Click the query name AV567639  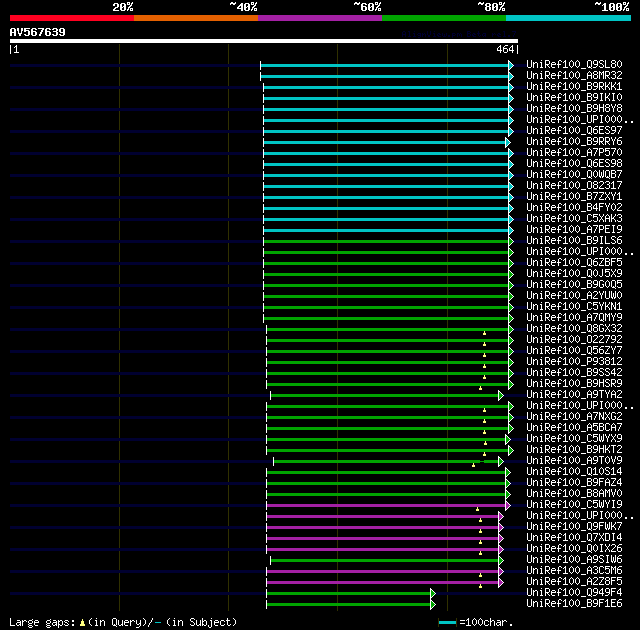38,32
